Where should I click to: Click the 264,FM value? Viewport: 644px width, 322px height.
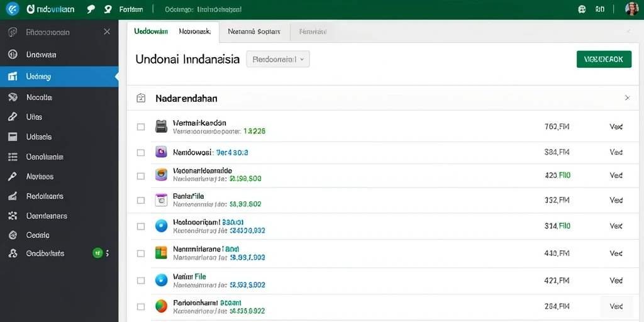pyautogui.click(x=557, y=306)
